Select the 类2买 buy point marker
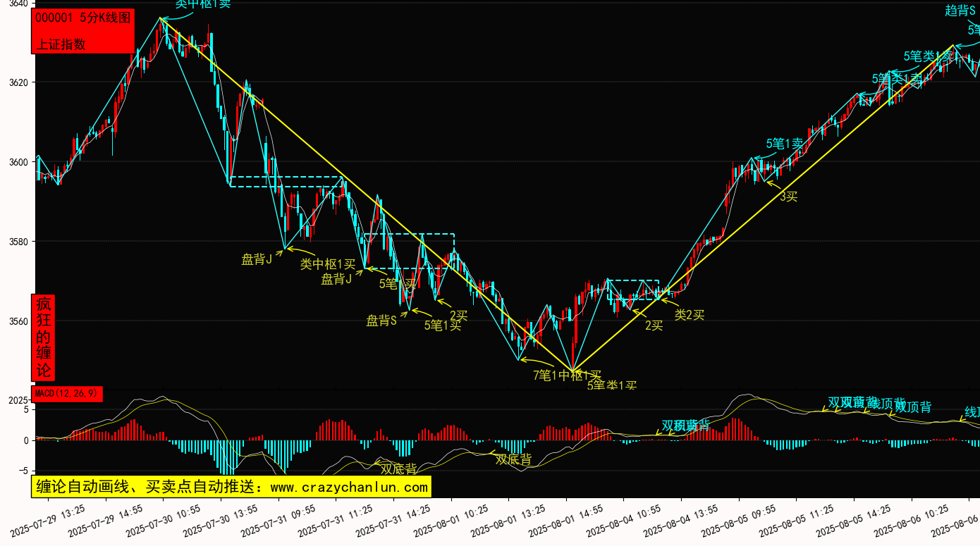Screen dimensions: 980x546 (x=690, y=315)
